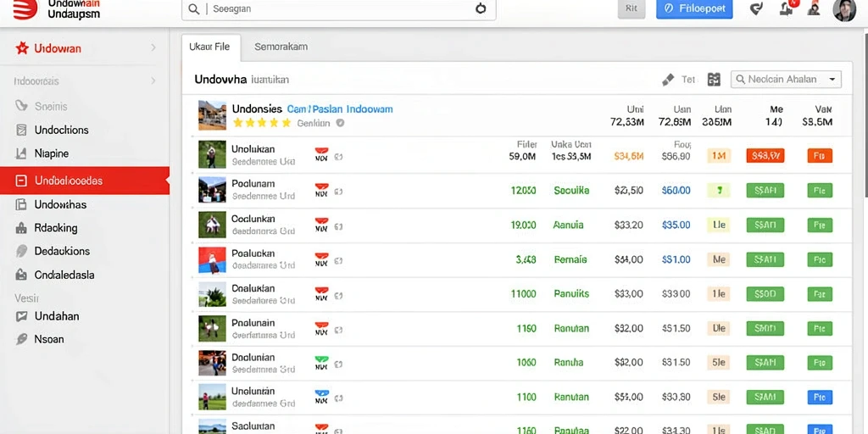
Task: Click the Ule badge in Coclunkan row
Action: [719, 225]
